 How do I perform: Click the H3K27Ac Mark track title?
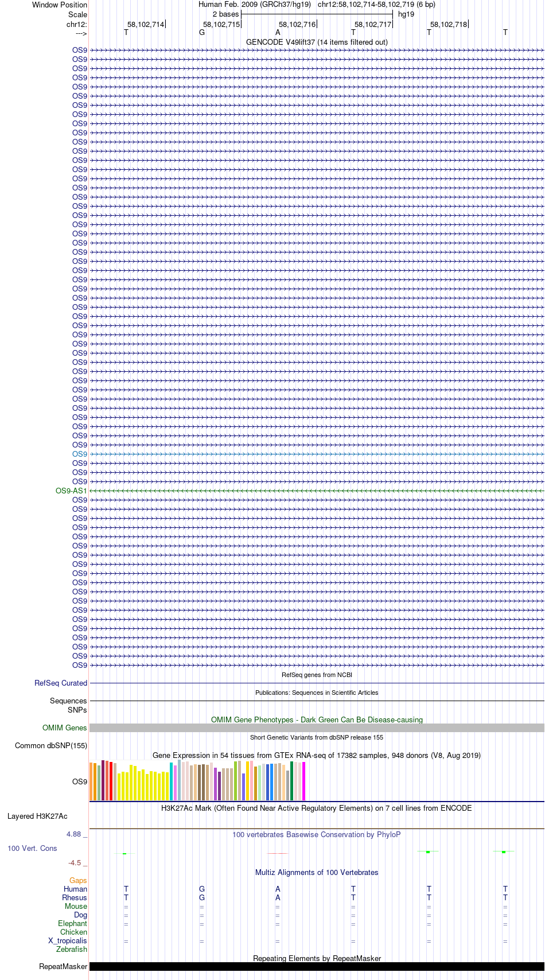(x=317, y=808)
